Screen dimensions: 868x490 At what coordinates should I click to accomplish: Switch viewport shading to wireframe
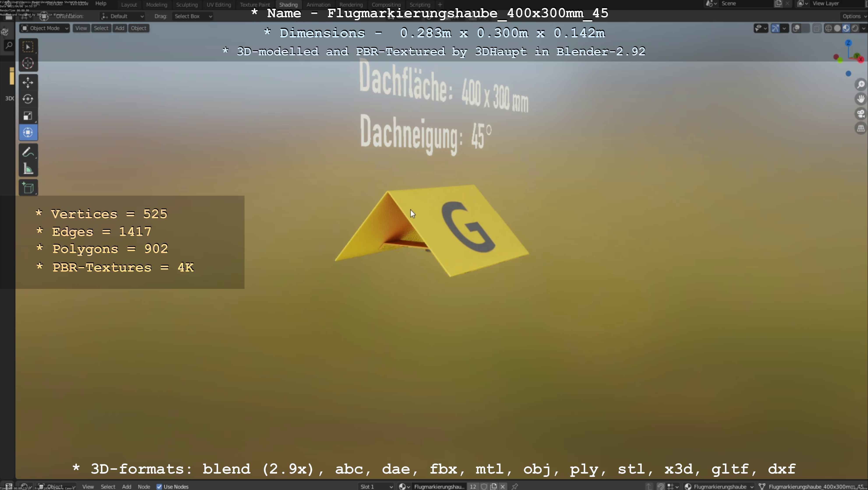(x=828, y=28)
